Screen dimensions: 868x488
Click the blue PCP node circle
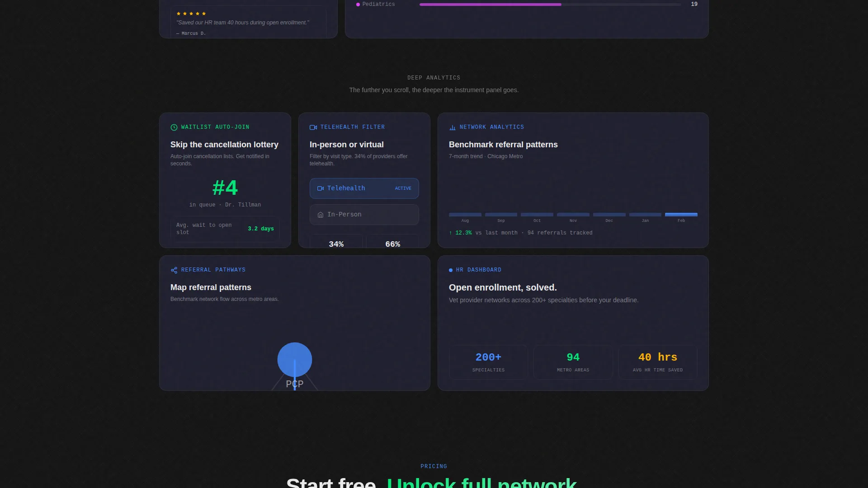tap(295, 360)
